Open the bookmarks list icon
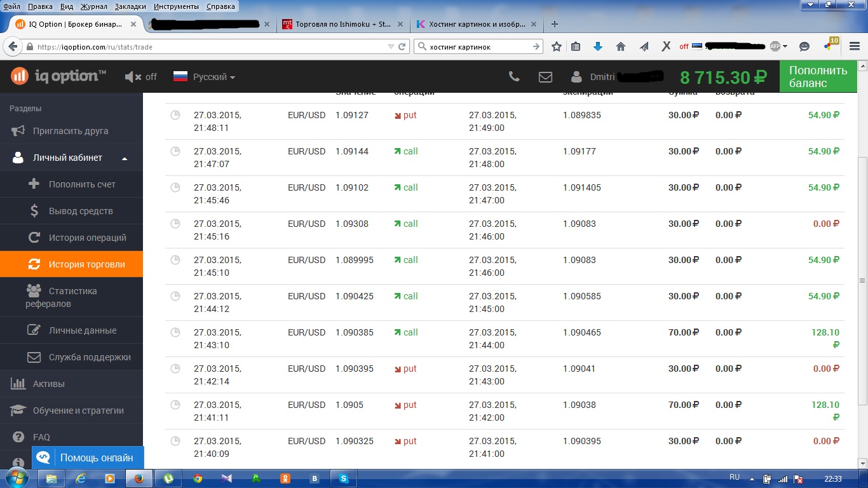This screenshot has width=868, height=488. [x=576, y=46]
